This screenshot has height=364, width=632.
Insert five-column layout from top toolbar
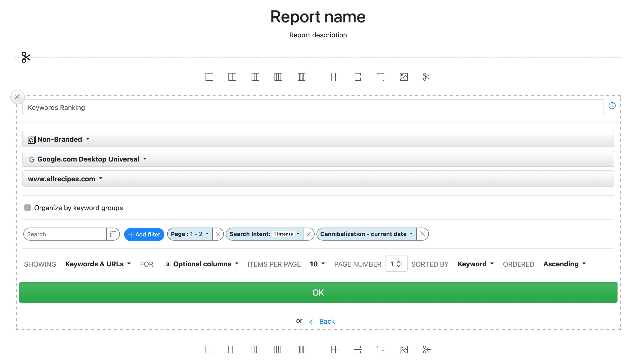click(301, 77)
